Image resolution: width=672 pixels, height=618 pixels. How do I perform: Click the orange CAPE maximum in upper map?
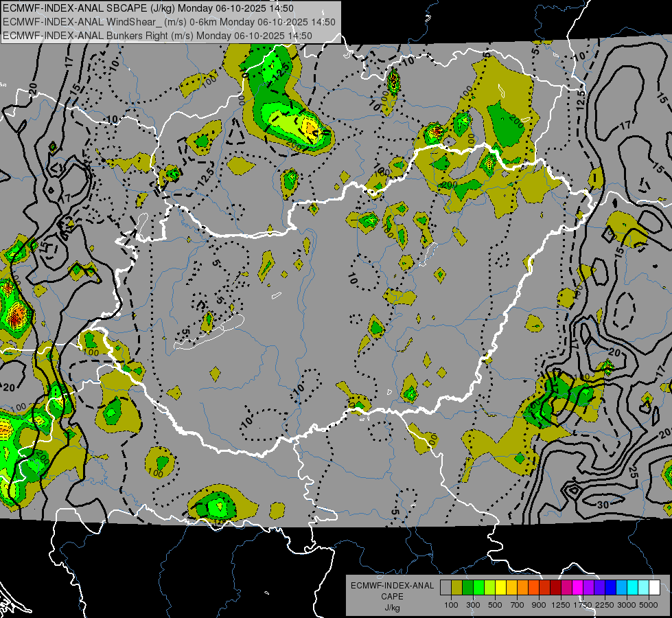[x=310, y=126]
